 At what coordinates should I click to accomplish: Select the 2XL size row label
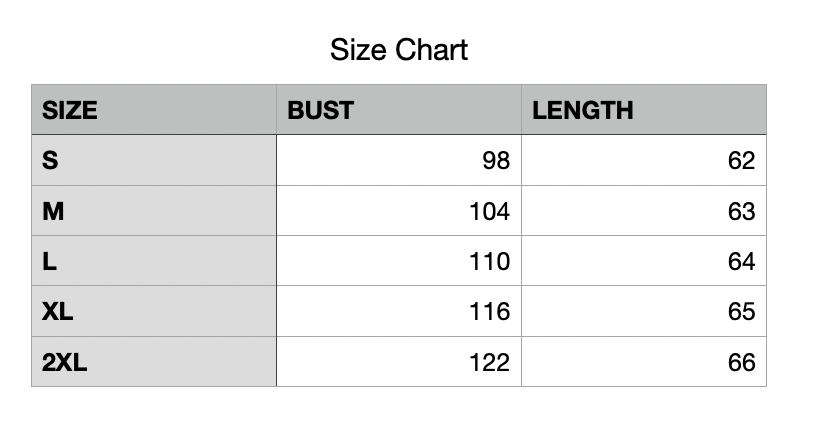pyautogui.click(x=65, y=362)
